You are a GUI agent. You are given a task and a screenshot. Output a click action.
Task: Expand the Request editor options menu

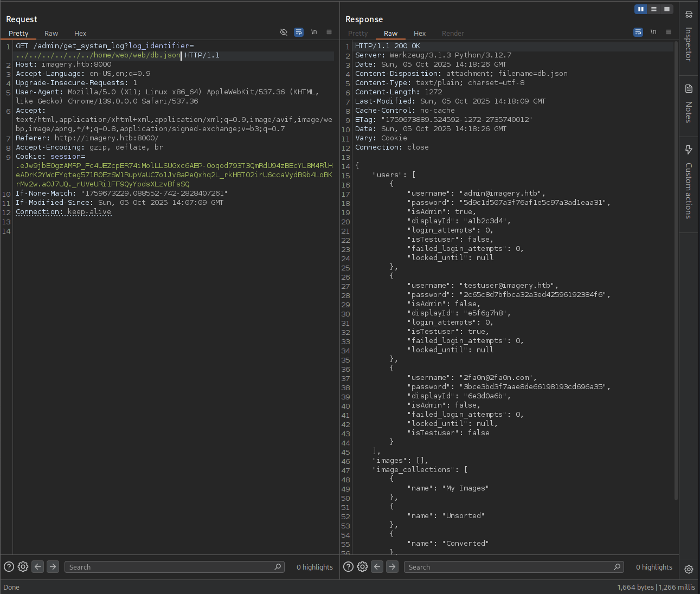329,33
